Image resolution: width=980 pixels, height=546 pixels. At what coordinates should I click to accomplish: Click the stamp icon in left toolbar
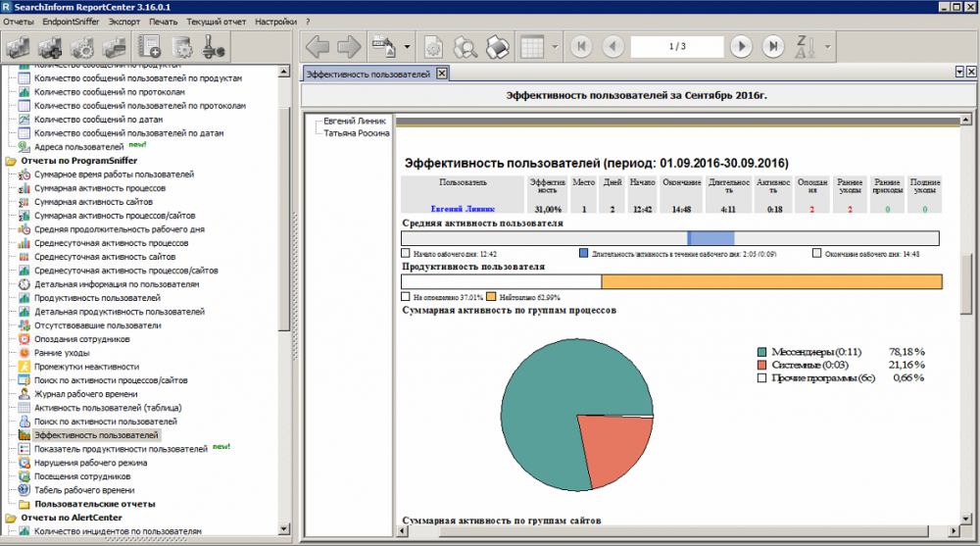(215, 46)
